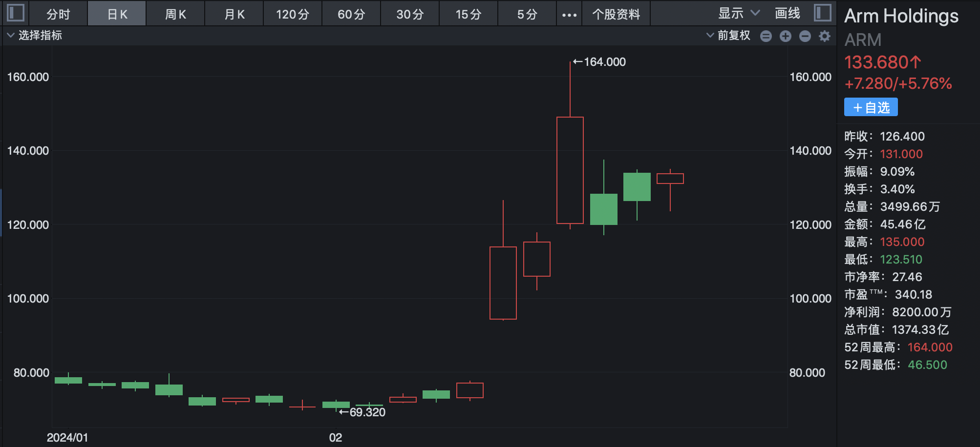The height and width of the screenshot is (447, 980).
Task: Add ARM to watchlist with +自选
Action: 871,107
